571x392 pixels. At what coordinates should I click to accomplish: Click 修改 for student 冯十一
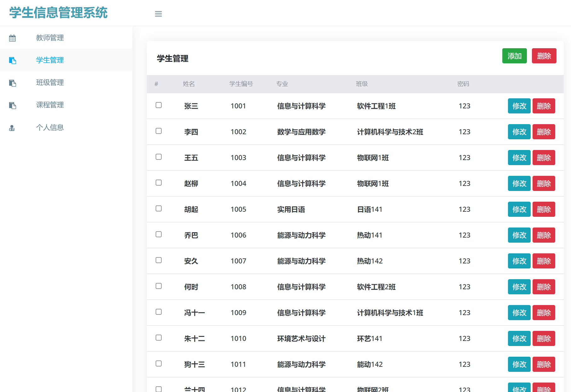point(519,312)
